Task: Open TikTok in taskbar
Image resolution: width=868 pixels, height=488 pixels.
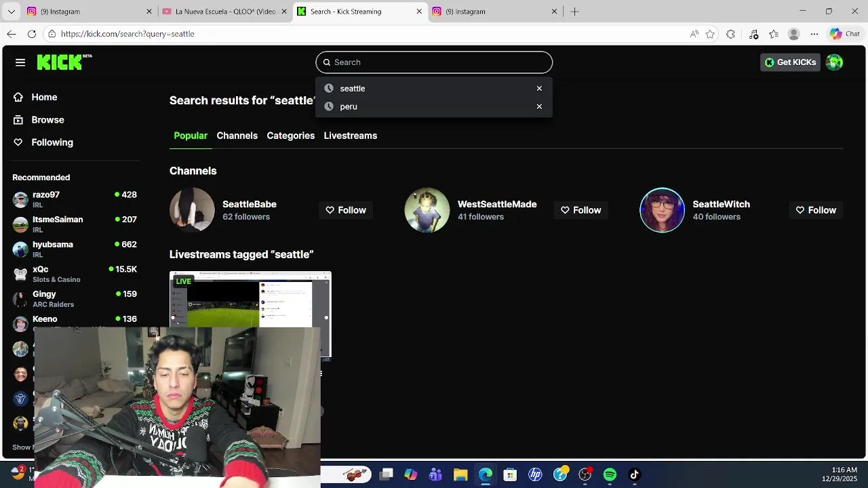Action: [635, 474]
